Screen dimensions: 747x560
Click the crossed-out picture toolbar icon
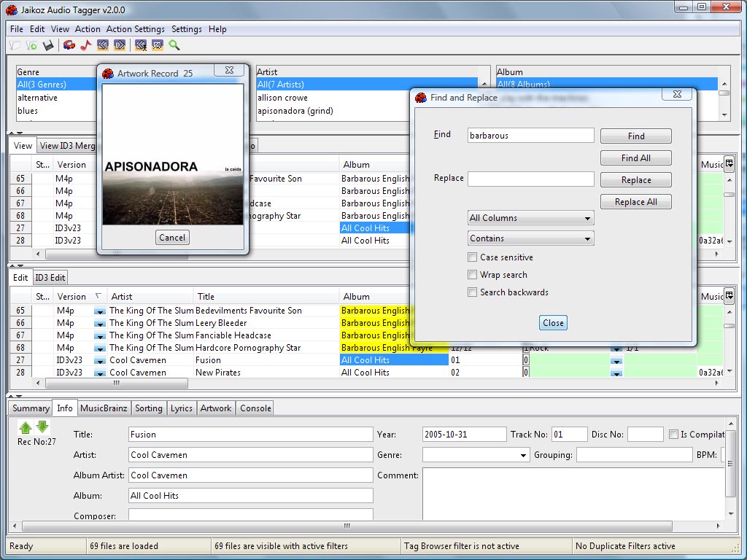tap(158, 45)
